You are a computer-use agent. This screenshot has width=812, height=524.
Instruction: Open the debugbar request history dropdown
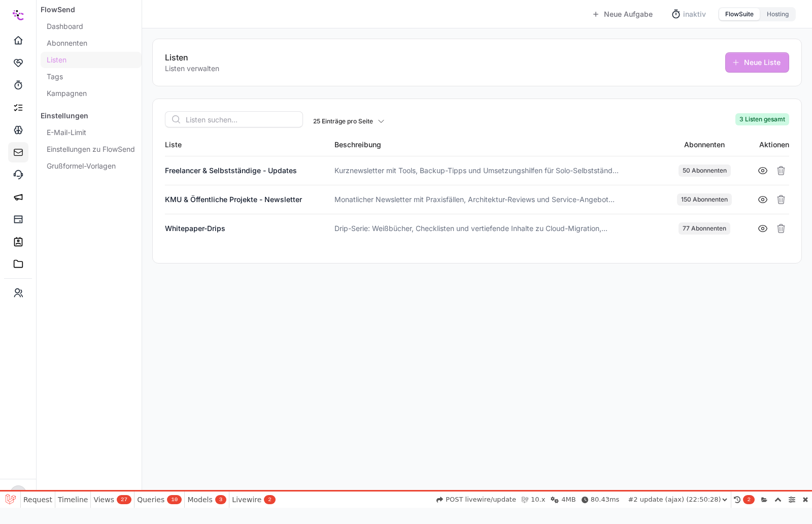point(678,500)
